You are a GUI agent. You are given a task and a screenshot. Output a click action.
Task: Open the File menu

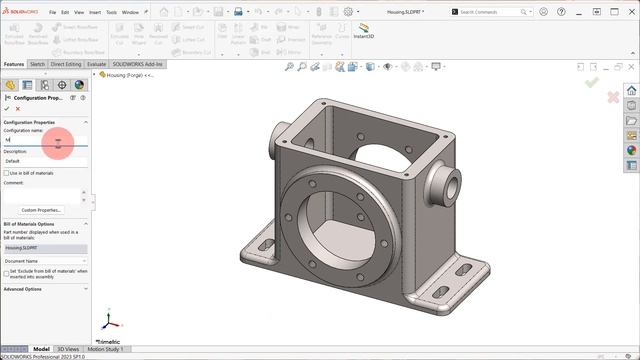pos(52,12)
